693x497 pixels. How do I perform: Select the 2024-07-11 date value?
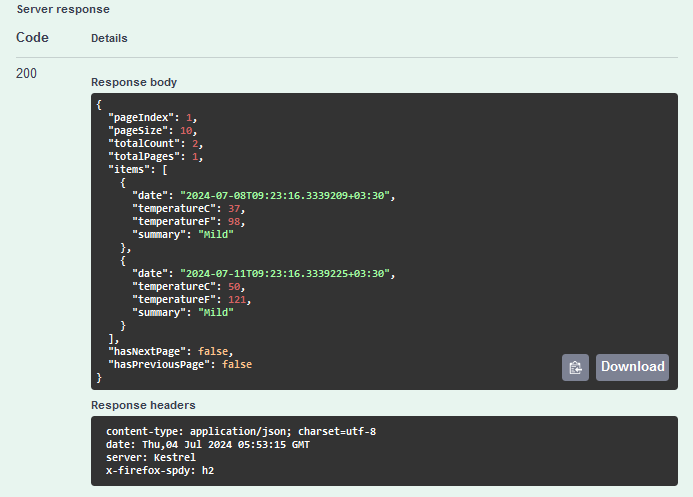pos(285,273)
